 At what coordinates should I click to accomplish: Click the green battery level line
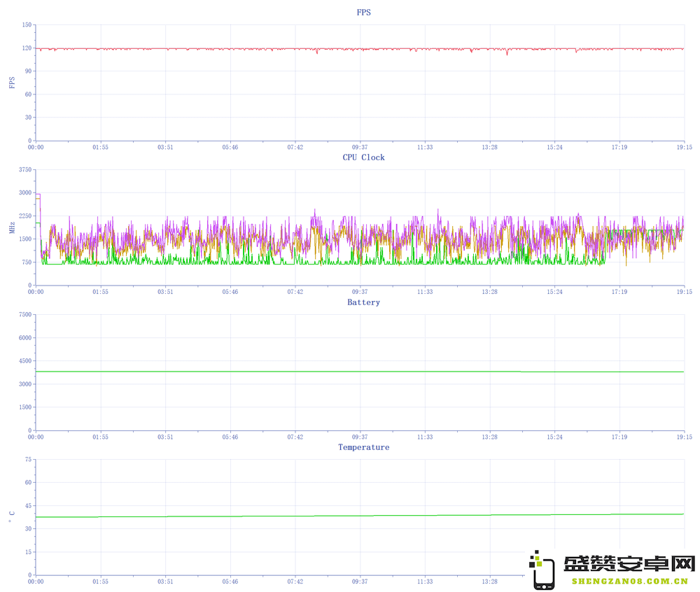pos(360,372)
